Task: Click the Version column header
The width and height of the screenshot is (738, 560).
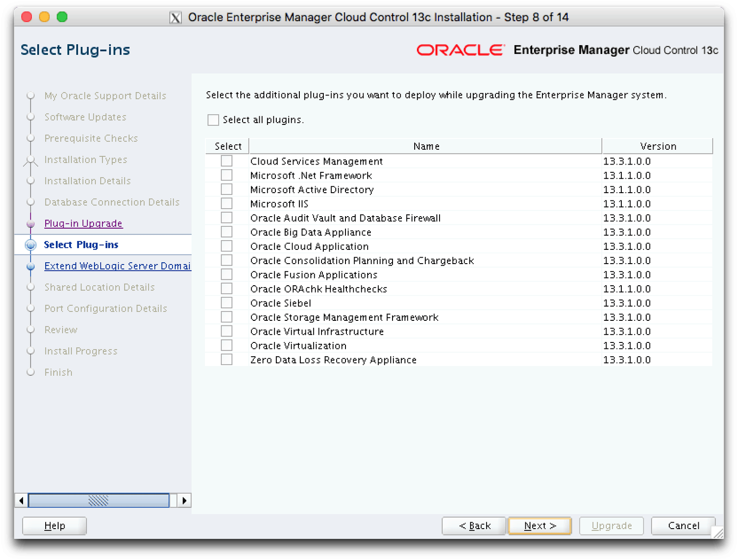Action: 657,147
